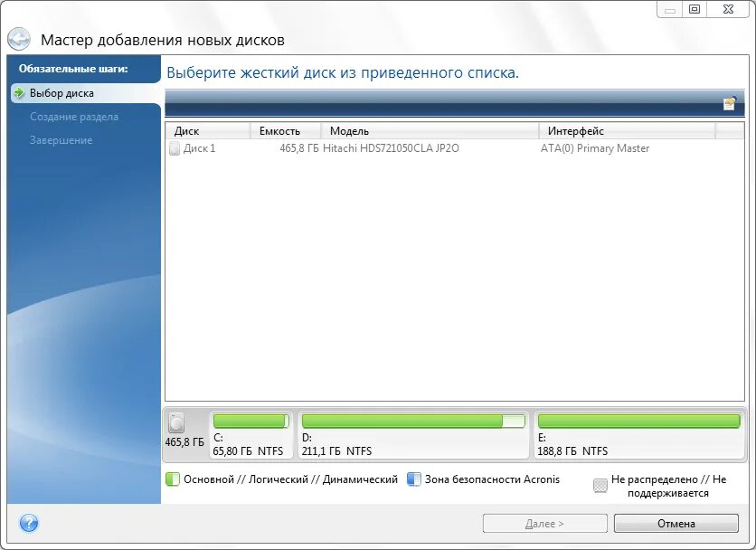The height and width of the screenshot is (550, 756).
Task: Sort by the Диск column header
Action: tap(208, 131)
